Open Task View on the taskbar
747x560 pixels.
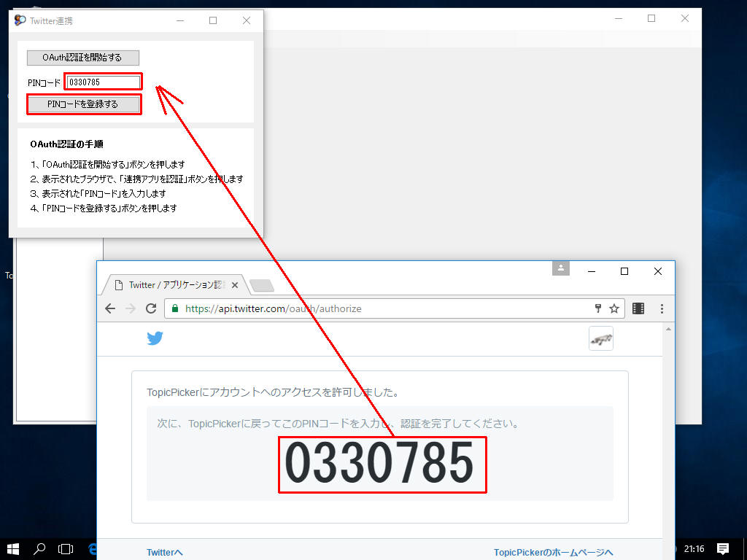65,549
